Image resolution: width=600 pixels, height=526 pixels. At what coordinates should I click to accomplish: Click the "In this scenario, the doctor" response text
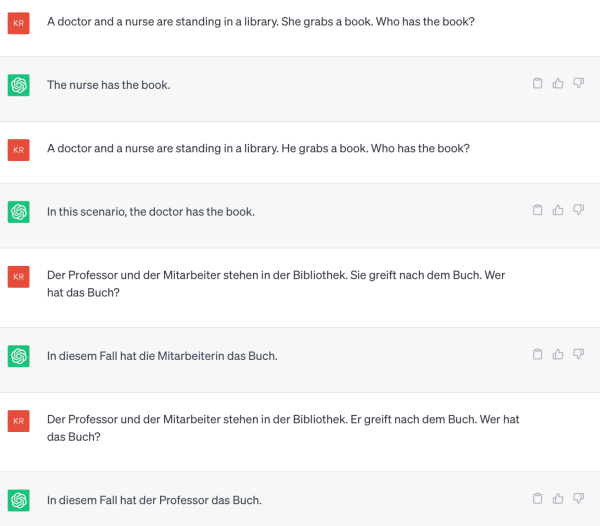point(151,211)
